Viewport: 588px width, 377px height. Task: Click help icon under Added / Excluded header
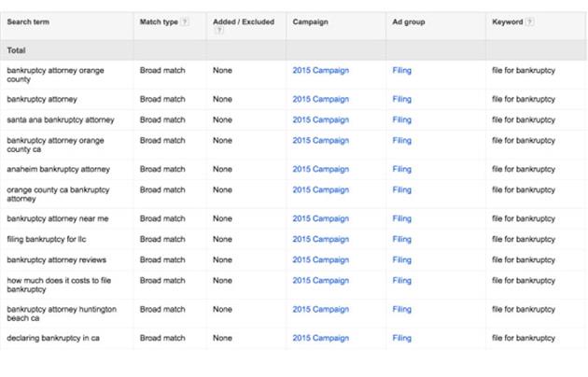tap(218, 30)
